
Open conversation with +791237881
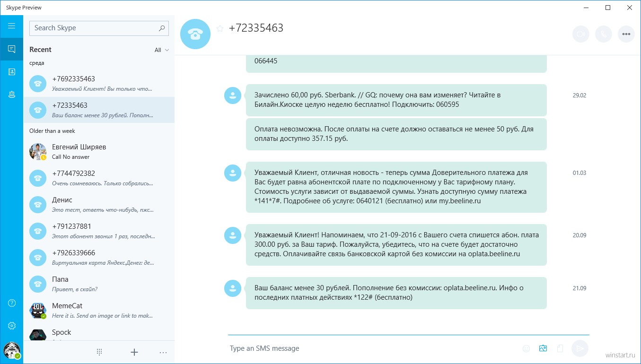[99, 231]
